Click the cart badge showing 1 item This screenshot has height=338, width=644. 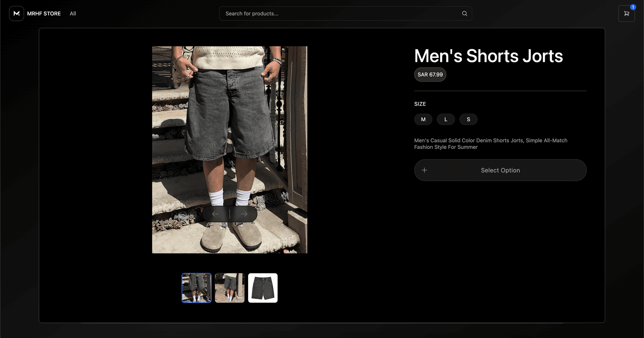(633, 7)
